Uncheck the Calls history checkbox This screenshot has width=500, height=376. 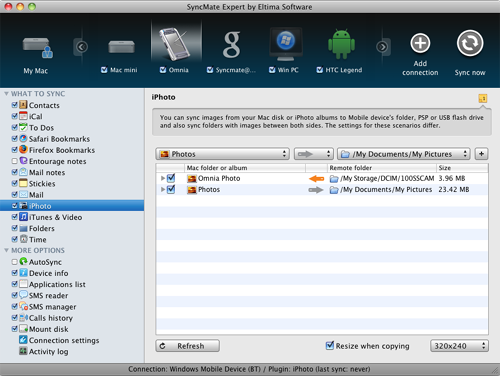tap(14, 318)
